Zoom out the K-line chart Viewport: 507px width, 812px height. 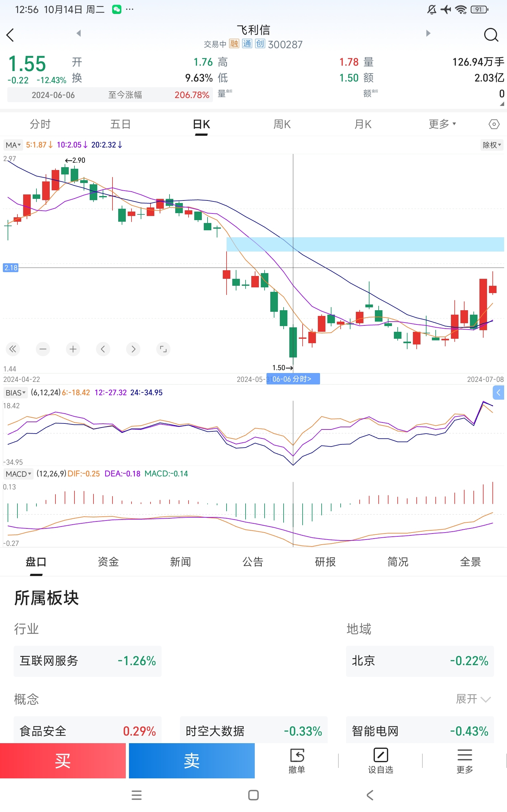pos(43,349)
